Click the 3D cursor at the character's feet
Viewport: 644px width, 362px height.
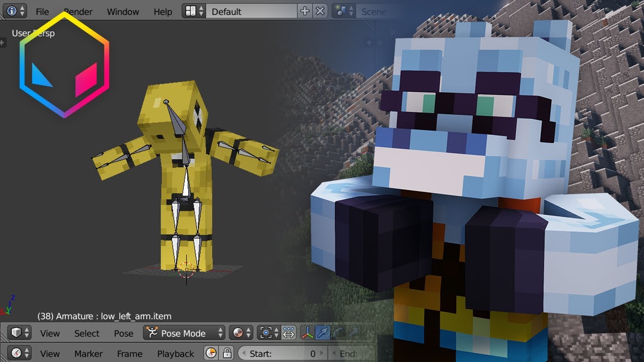(187, 270)
